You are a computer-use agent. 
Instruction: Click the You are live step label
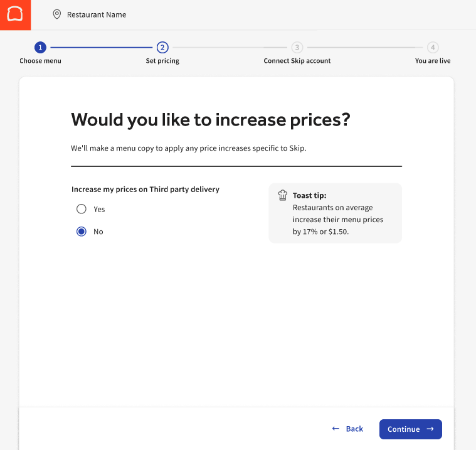[x=433, y=61]
